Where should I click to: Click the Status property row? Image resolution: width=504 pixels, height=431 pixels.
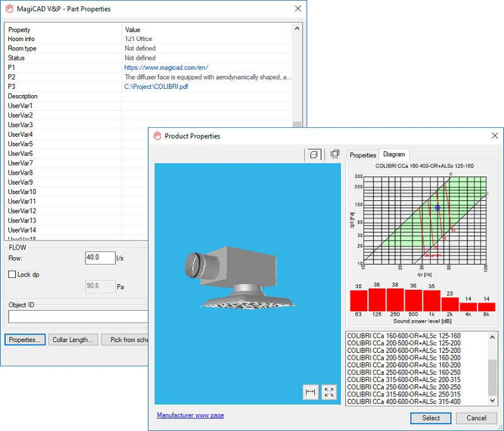pos(149,58)
